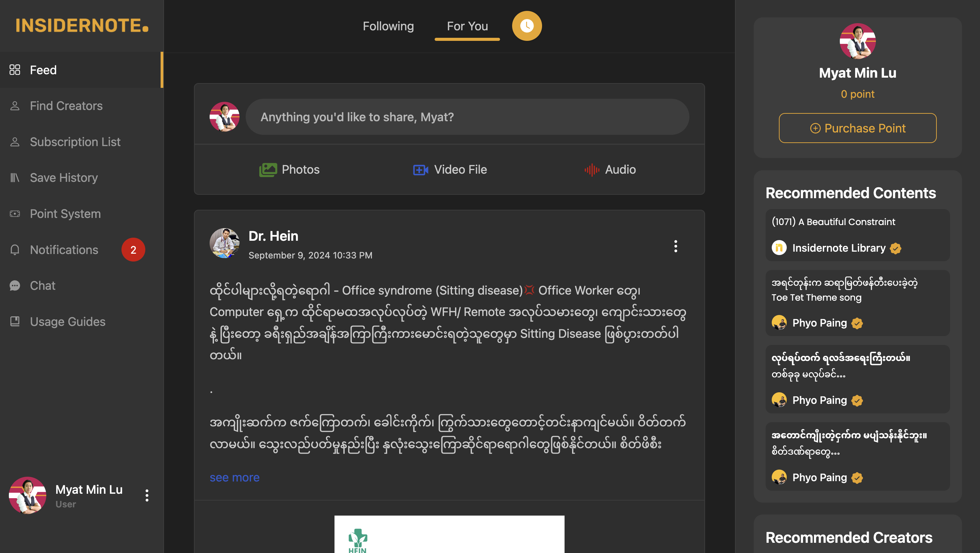Click Phyo Paing name under Toe Tet Theme song
This screenshot has height=553, width=980.
(819, 323)
